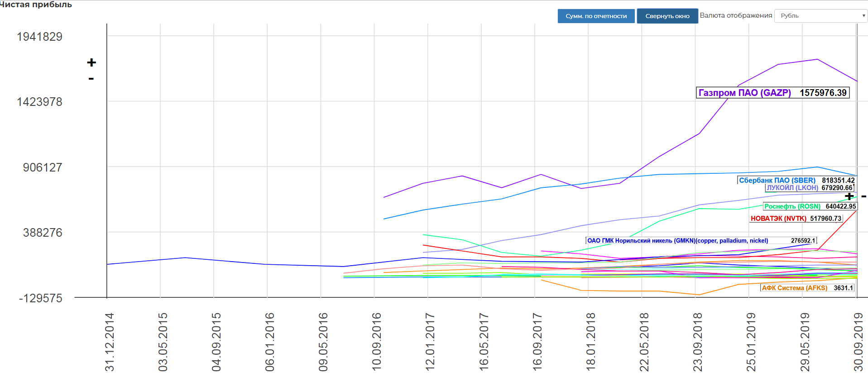
Task: Click the 10.09.2016 date label
Action: tap(377, 342)
